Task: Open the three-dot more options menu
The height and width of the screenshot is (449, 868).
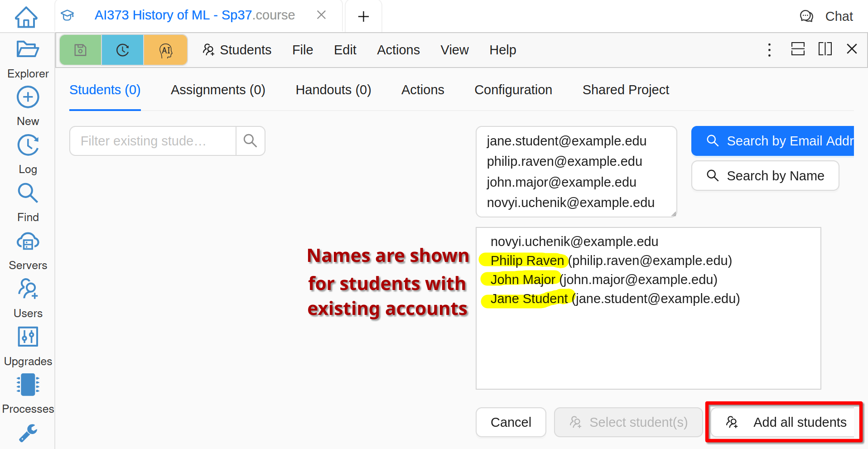Action: [x=769, y=50]
